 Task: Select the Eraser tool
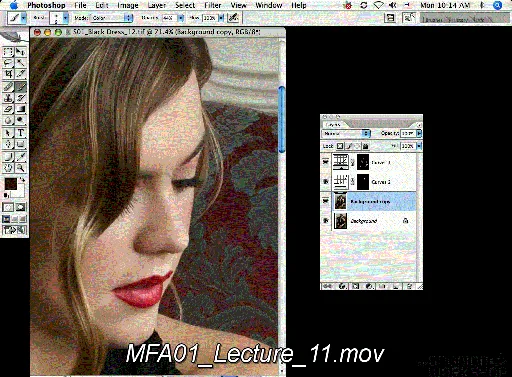tap(8, 109)
